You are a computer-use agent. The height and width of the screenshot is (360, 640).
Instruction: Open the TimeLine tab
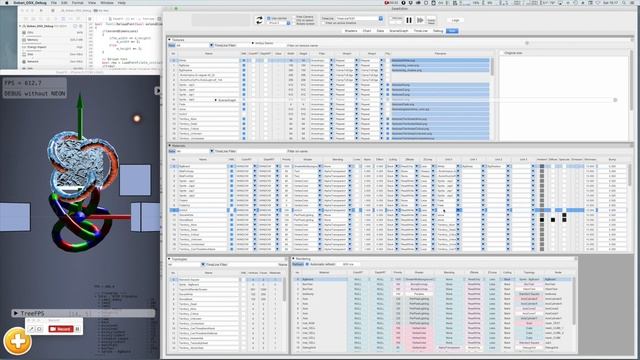point(420,31)
